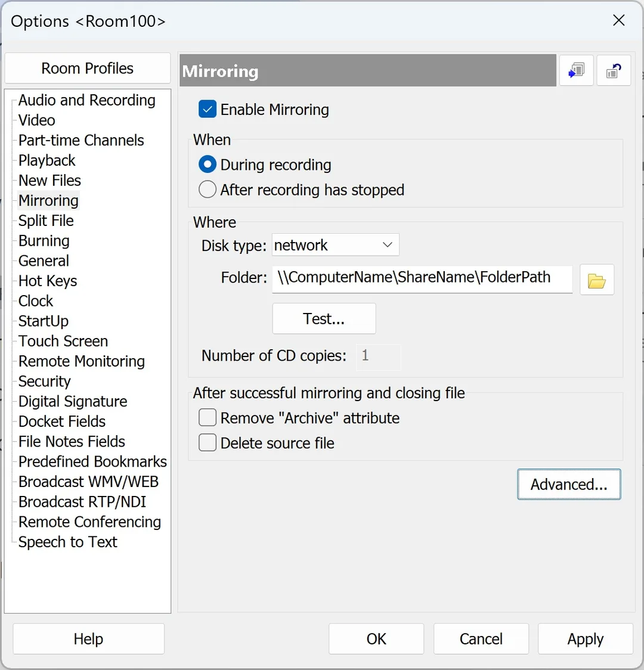Choose After recording has stopped
This screenshot has height=670, width=644.
208,190
